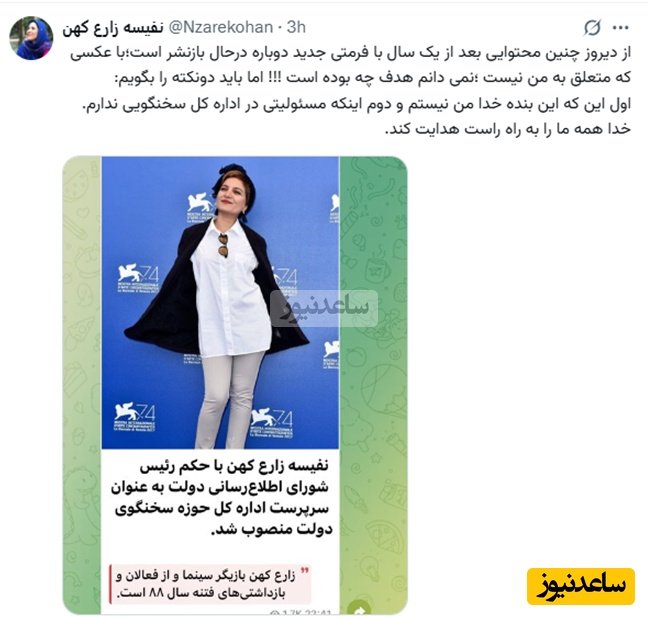The width and height of the screenshot is (648, 618).
Task: Click the tweet line beginning اول این که
Action: coord(357,104)
